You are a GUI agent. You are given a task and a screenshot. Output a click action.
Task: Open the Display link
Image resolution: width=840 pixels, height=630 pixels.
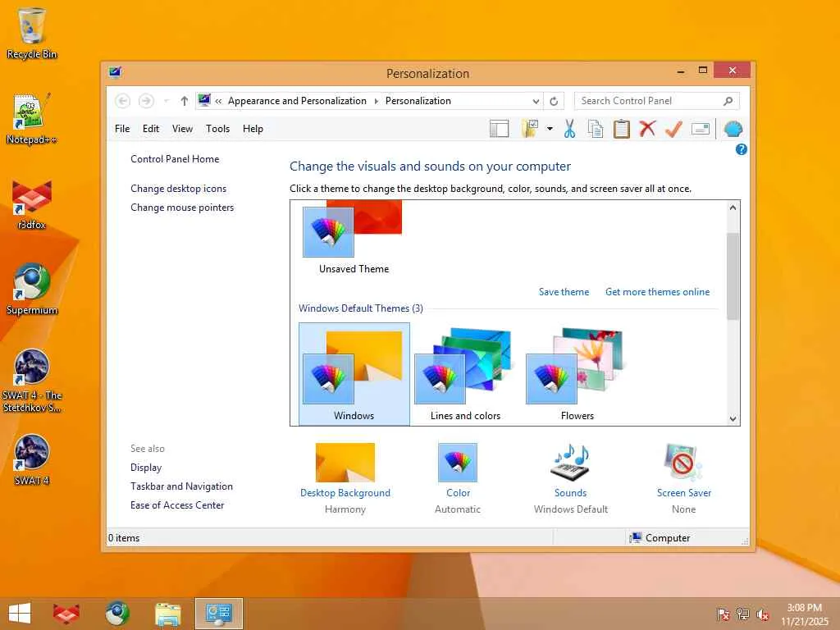[x=146, y=468]
